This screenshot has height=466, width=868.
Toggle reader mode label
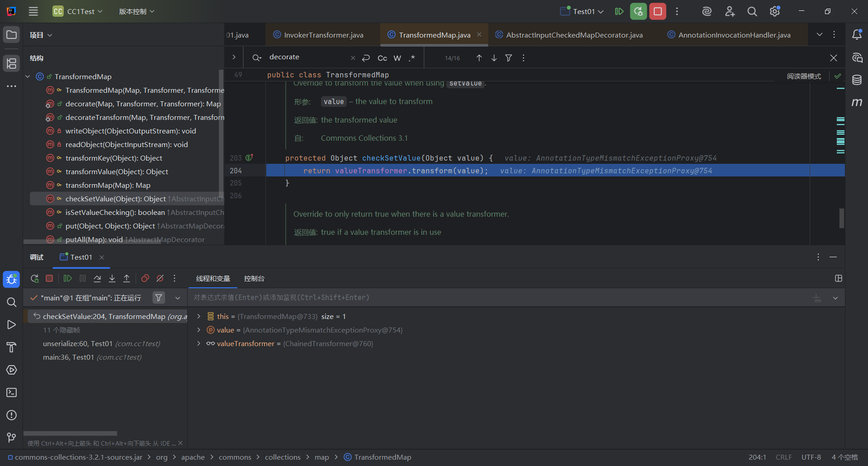tap(804, 76)
